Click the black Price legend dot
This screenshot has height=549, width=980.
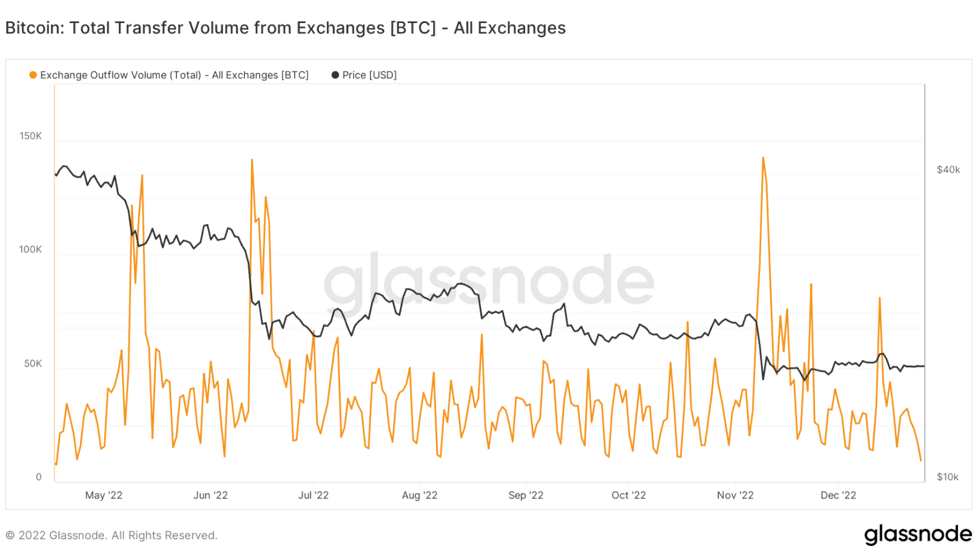(x=335, y=75)
